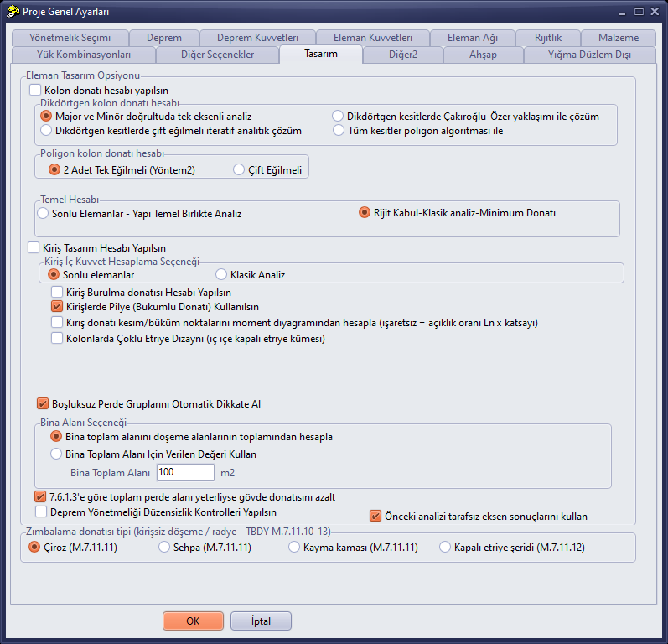
Task: Select Major ve Minör doğrultuda tek eksenli analiz
Action: (46, 116)
